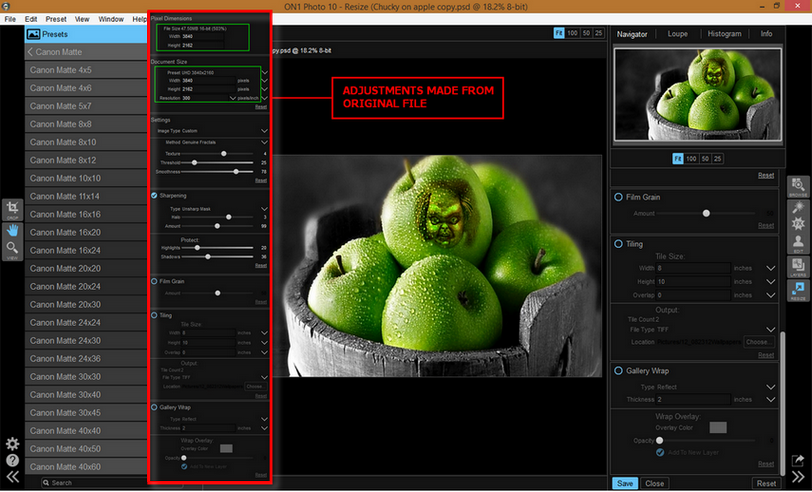812x492 pixels.
Task: Click the Presets panel picture icon
Action: [x=34, y=34]
